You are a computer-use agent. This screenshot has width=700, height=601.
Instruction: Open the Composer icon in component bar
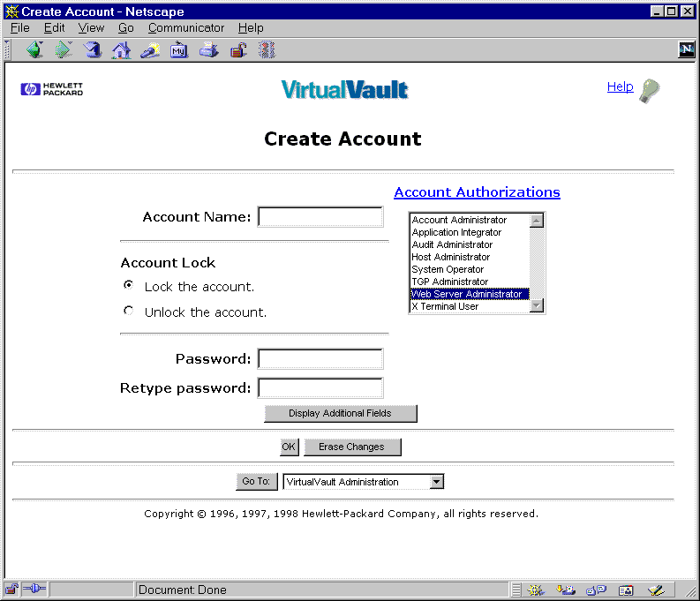tap(656, 590)
